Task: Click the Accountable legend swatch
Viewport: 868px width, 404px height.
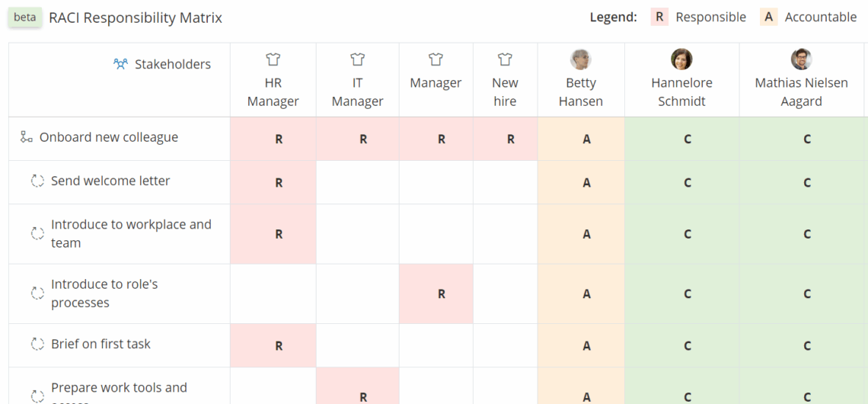Action: pos(769,18)
